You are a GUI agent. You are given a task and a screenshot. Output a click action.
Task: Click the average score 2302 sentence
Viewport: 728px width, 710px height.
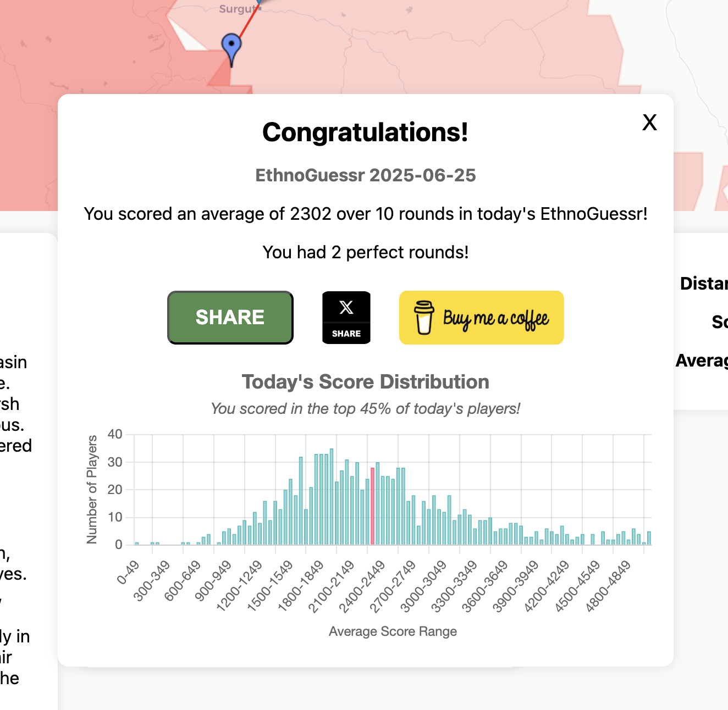pyautogui.click(x=366, y=214)
